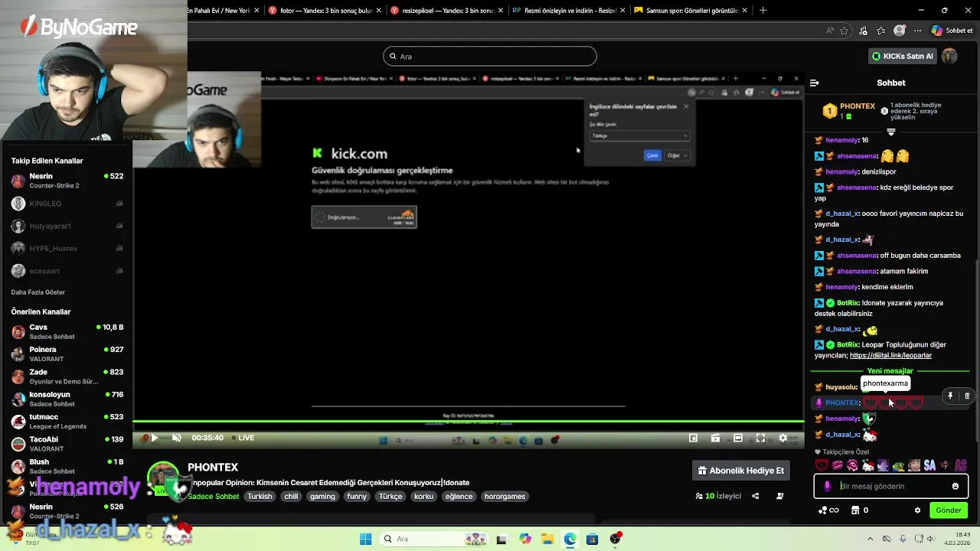980x551 pixels.
Task: Focus the Bir mesaj gönderin field
Action: coord(891,486)
